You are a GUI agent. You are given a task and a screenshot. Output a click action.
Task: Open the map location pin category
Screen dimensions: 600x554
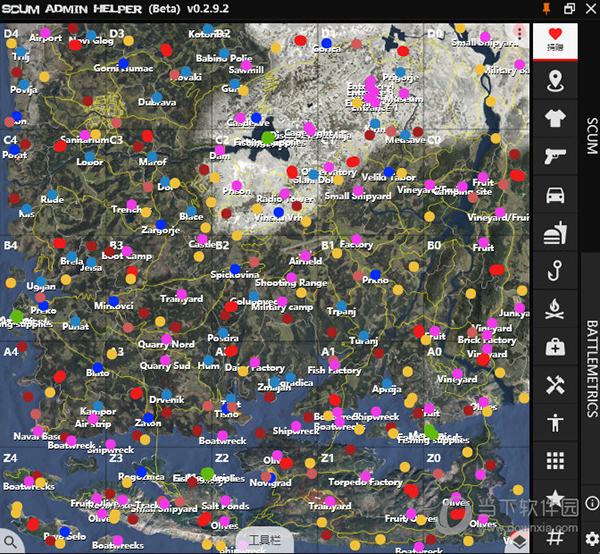tap(555, 80)
